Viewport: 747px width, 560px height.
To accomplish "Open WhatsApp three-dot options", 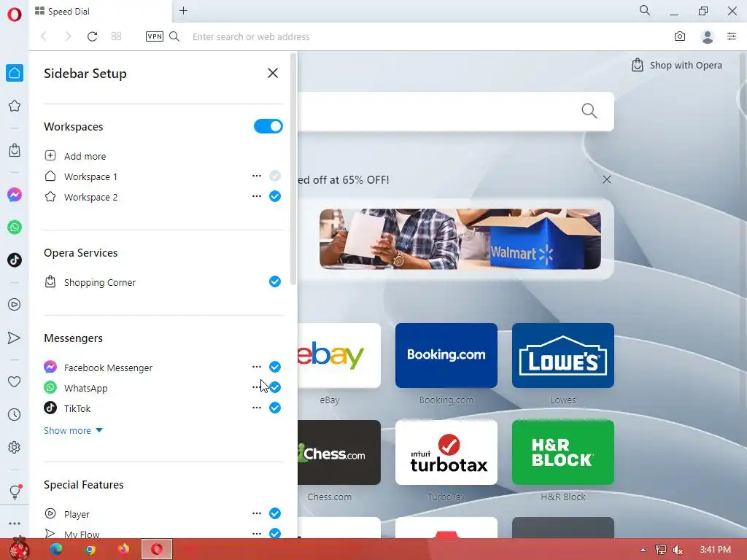I will point(256,387).
